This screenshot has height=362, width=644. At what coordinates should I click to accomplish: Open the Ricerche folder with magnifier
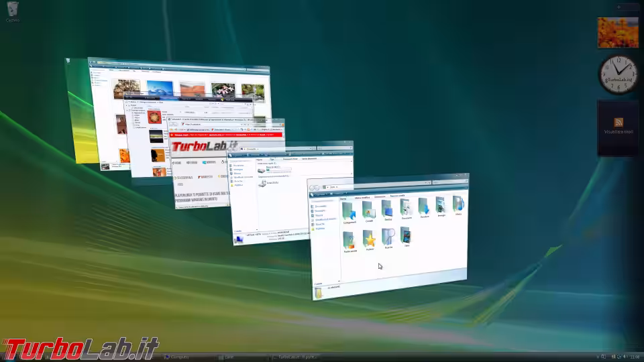(388, 237)
